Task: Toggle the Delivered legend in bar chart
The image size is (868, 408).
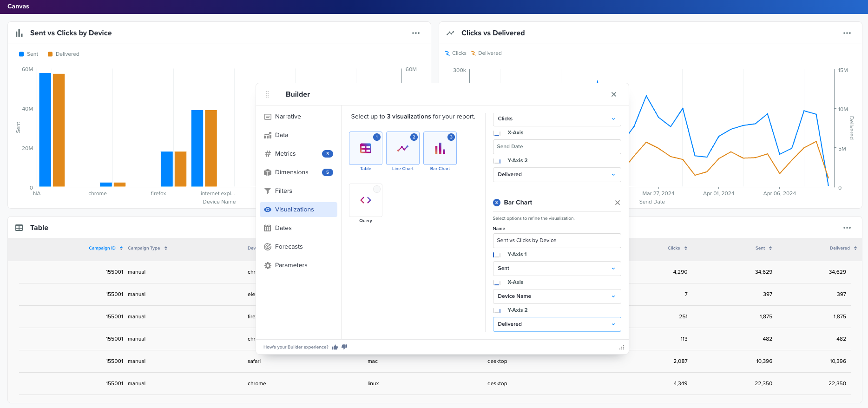Action: pos(64,54)
